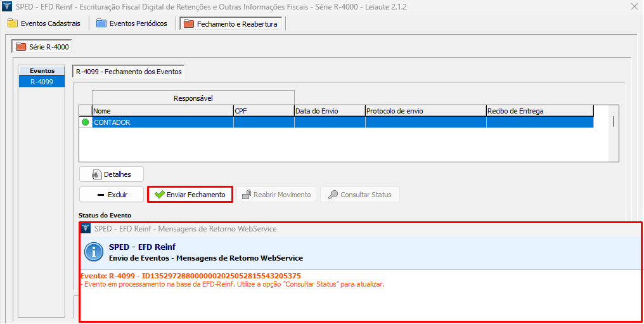This screenshot has height=324, width=644.
Task: Click the red folder icon on Série R-4000 tab
Action: pos(21,47)
